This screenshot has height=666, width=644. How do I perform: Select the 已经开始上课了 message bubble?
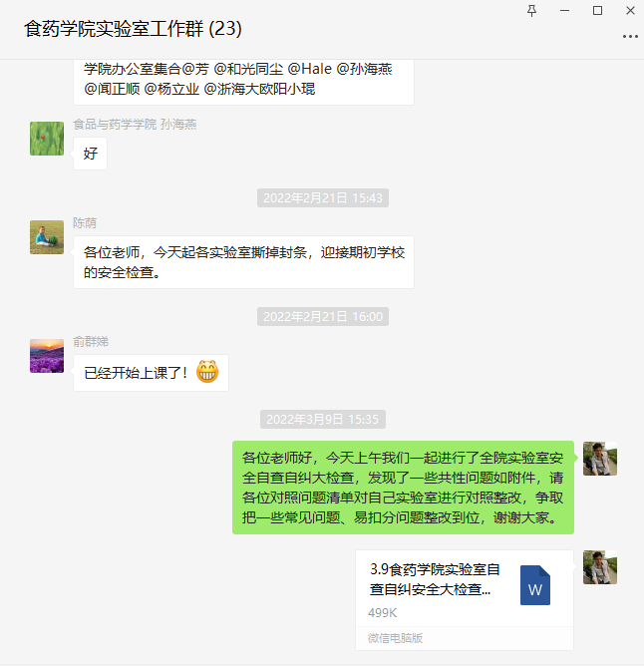(151, 373)
